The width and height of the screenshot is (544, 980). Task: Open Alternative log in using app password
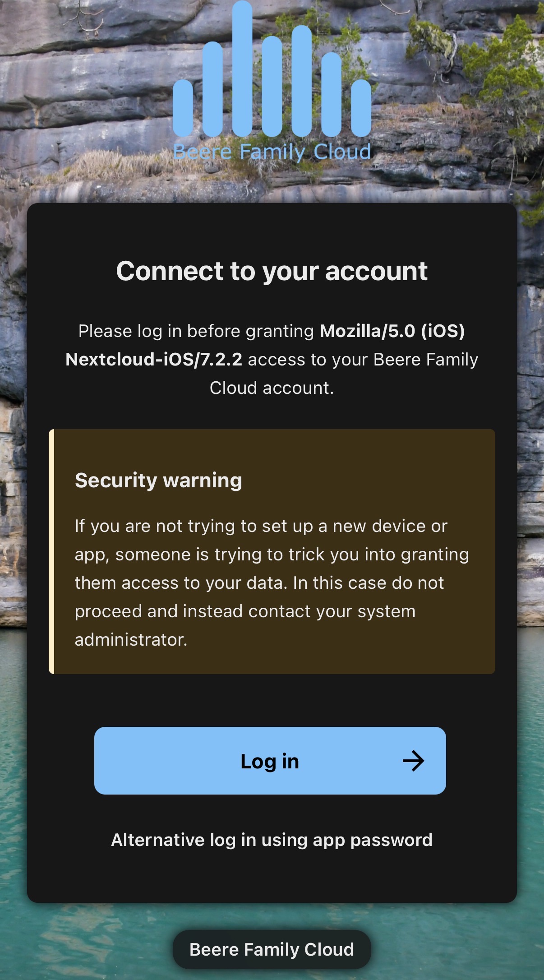(272, 840)
